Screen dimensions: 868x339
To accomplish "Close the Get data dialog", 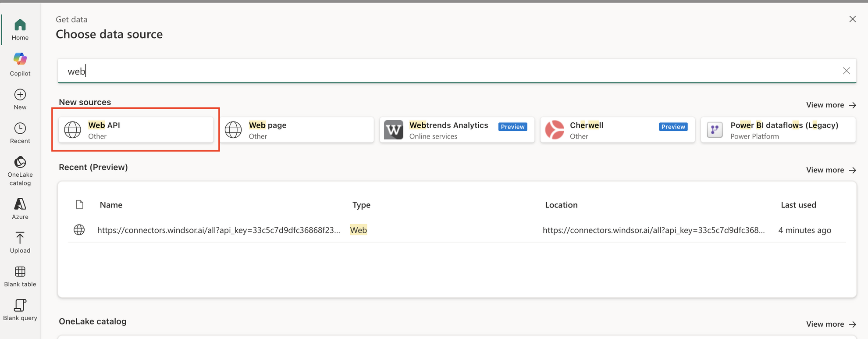I will tap(852, 19).
